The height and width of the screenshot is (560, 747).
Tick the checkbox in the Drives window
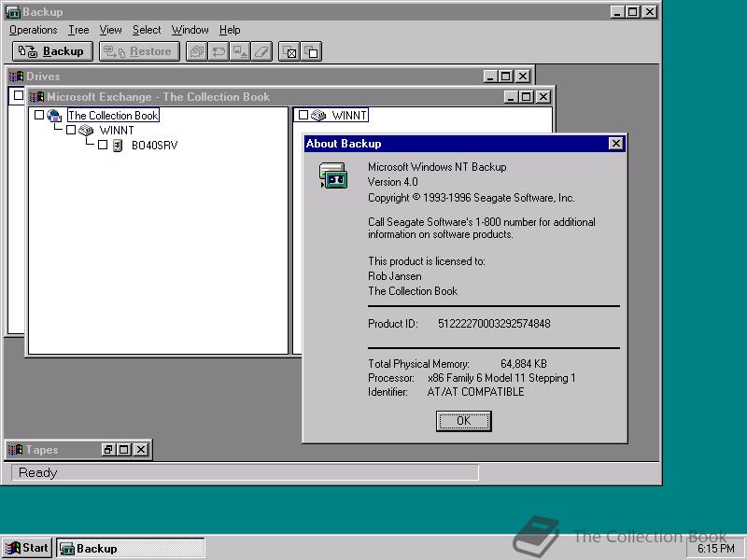point(18,95)
